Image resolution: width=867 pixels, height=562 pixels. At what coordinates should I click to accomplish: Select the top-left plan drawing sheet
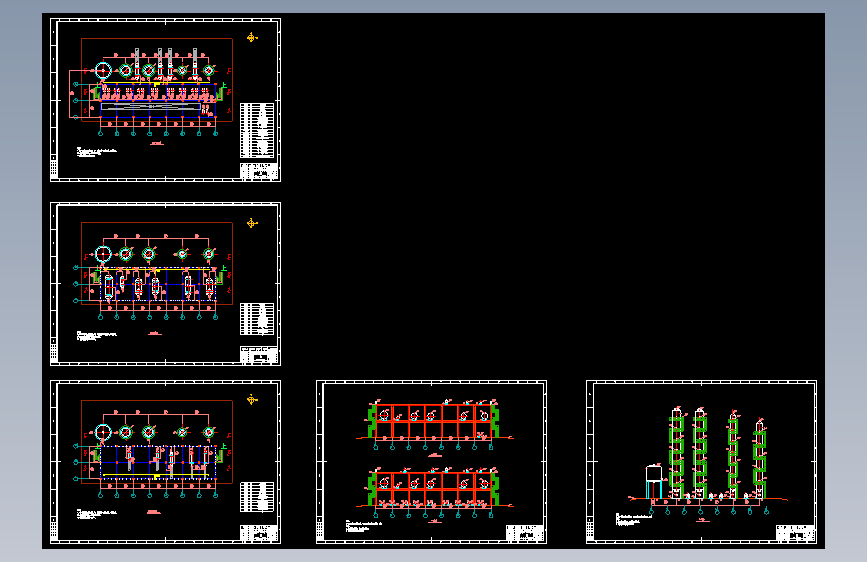point(165,100)
